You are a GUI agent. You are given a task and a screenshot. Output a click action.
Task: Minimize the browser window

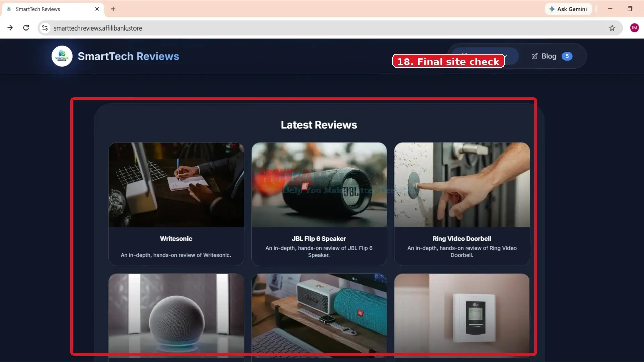[x=610, y=9]
